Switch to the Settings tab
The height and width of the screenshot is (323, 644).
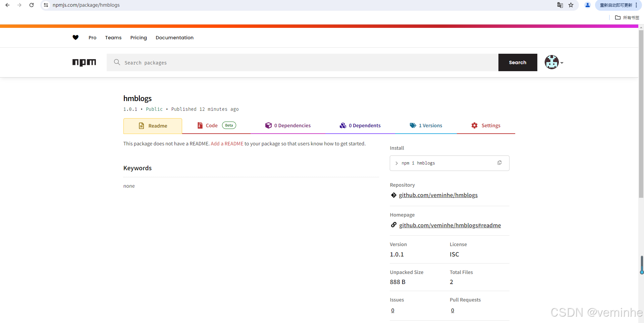coord(486,126)
